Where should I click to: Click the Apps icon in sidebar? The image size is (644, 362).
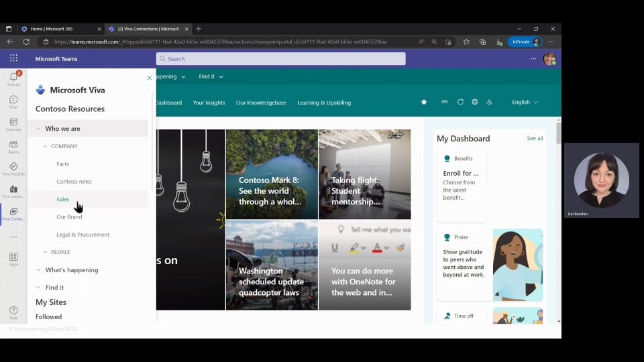pyautogui.click(x=13, y=259)
